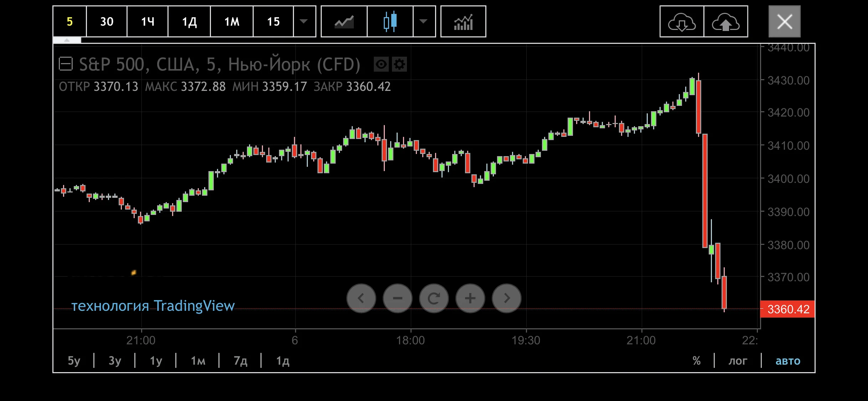Zoom in with the plus button
Image resolution: width=868 pixels, height=401 pixels.
pyautogui.click(x=470, y=298)
